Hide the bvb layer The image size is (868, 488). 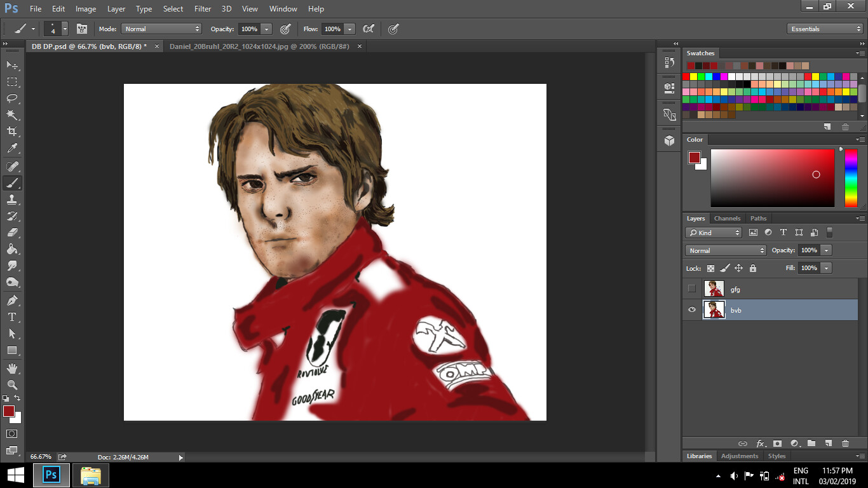[692, 310]
